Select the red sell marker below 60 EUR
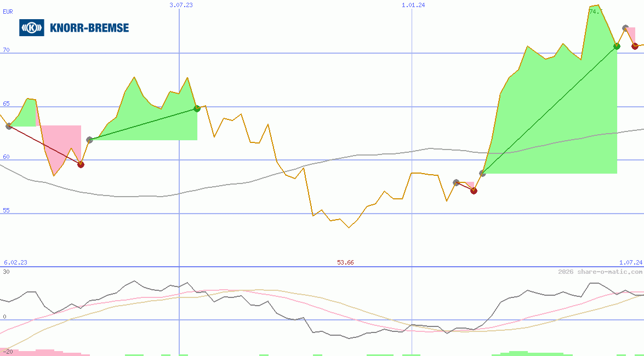 point(81,164)
